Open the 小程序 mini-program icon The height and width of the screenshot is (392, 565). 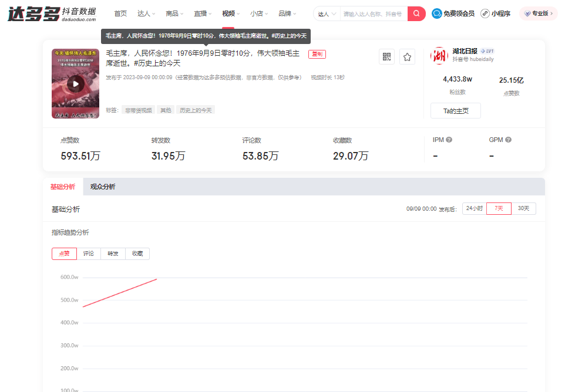(x=484, y=13)
